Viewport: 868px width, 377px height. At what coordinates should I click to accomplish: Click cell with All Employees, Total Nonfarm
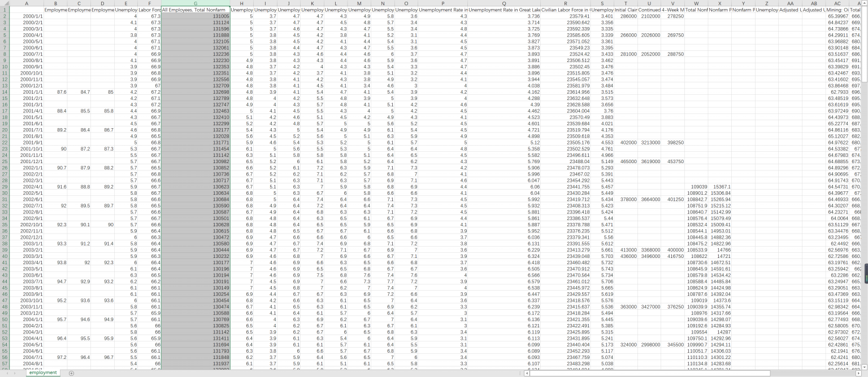click(196, 10)
